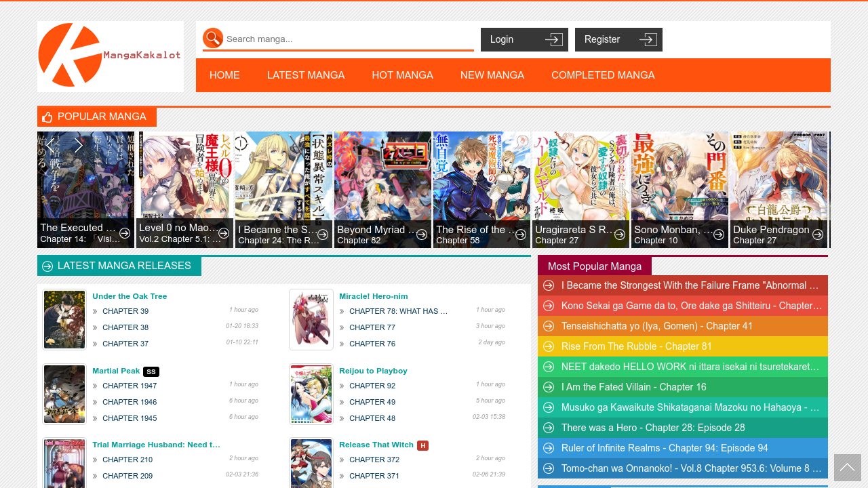Click arrow icon on Sono Monban card

tap(719, 235)
